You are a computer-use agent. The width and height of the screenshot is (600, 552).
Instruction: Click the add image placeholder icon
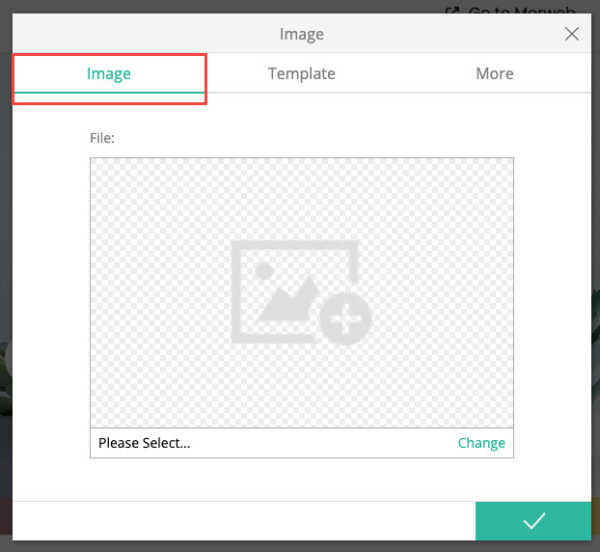(x=302, y=292)
